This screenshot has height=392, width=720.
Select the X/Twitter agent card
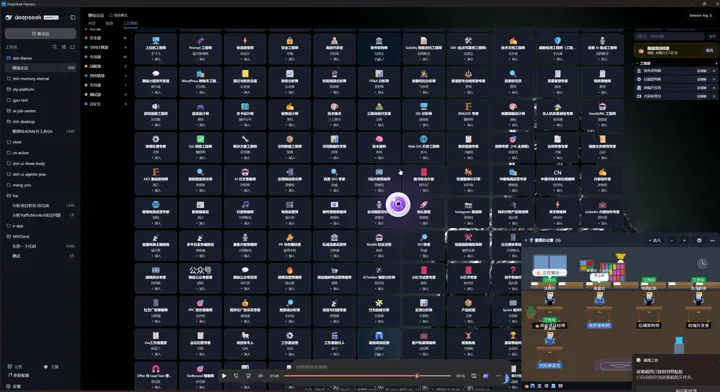point(379,278)
